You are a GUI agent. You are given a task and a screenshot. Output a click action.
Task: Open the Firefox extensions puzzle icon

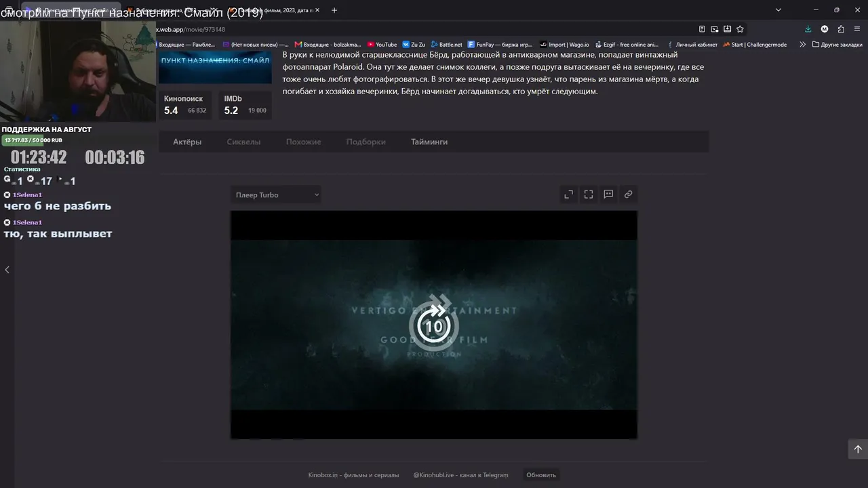point(841,29)
